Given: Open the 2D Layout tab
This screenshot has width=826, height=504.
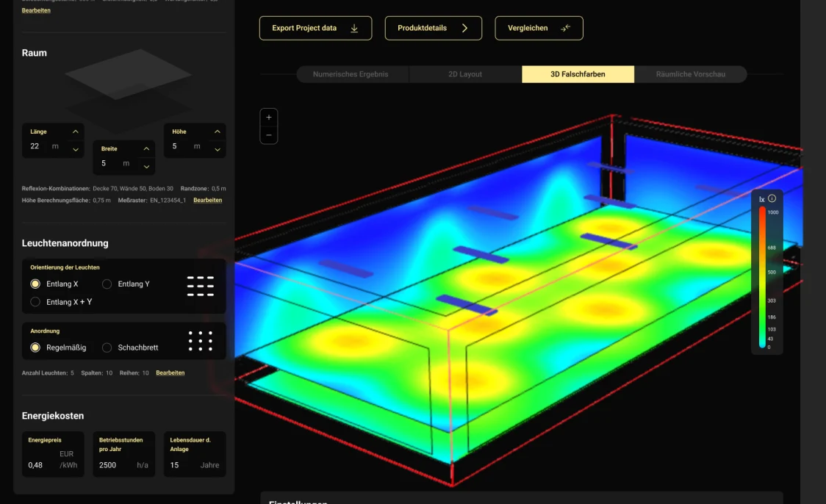Looking at the screenshot, I should pyautogui.click(x=465, y=74).
